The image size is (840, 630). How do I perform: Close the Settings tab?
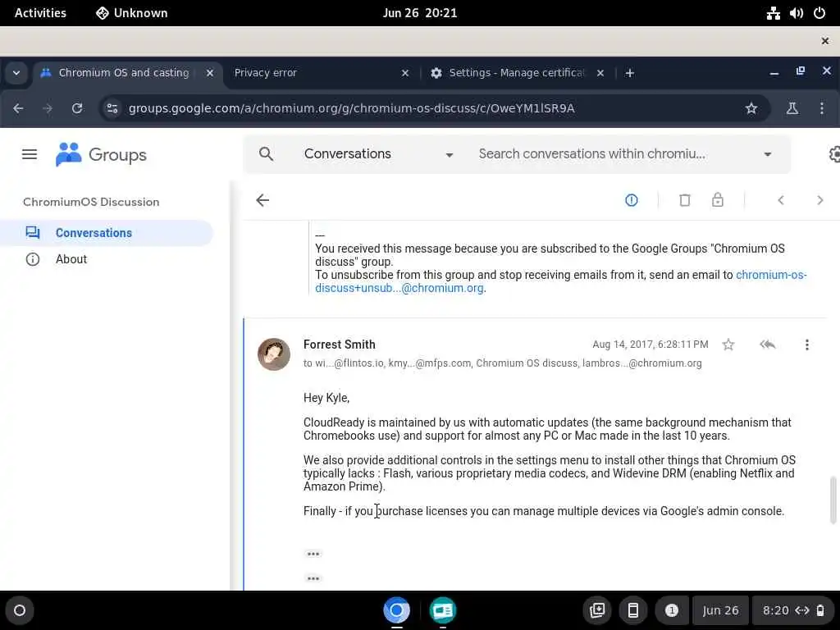(x=600, y=73)
